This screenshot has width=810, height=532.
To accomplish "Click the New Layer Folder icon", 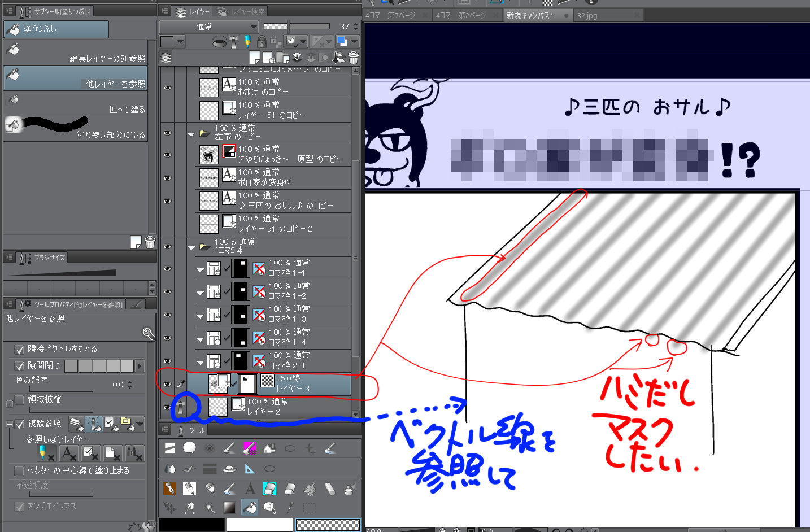I will click(282, 58).
